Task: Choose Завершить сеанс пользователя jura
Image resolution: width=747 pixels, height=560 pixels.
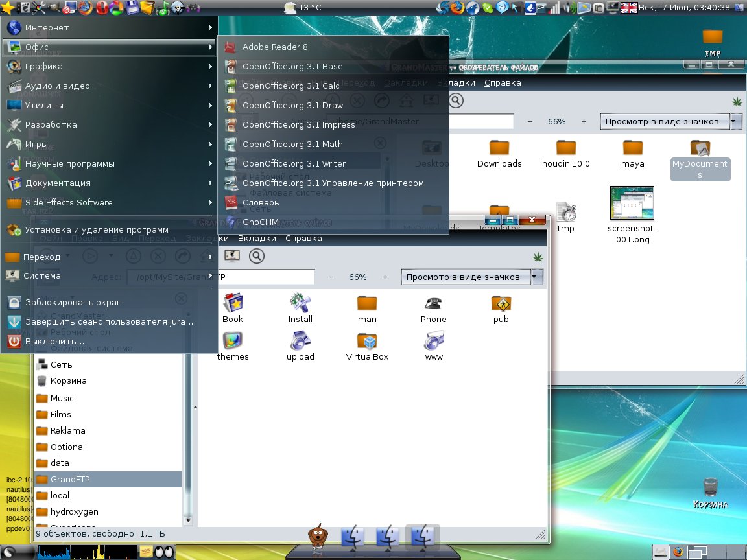Action: pyautogui.click(x=110, y=322)
